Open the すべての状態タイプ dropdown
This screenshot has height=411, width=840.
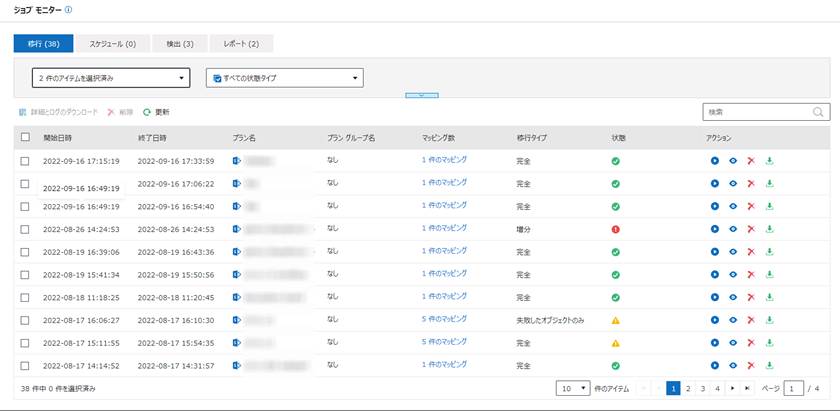point(285,78)
